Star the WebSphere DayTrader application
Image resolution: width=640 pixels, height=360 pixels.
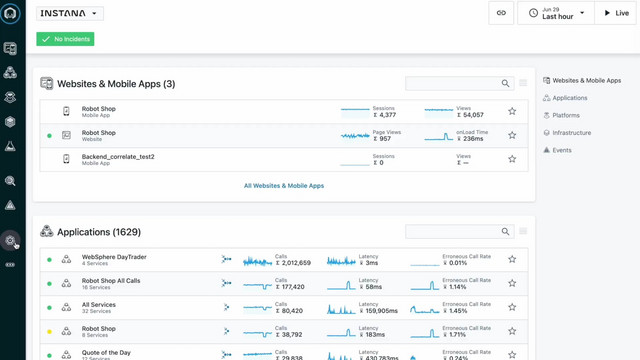[x=512, y=259]
